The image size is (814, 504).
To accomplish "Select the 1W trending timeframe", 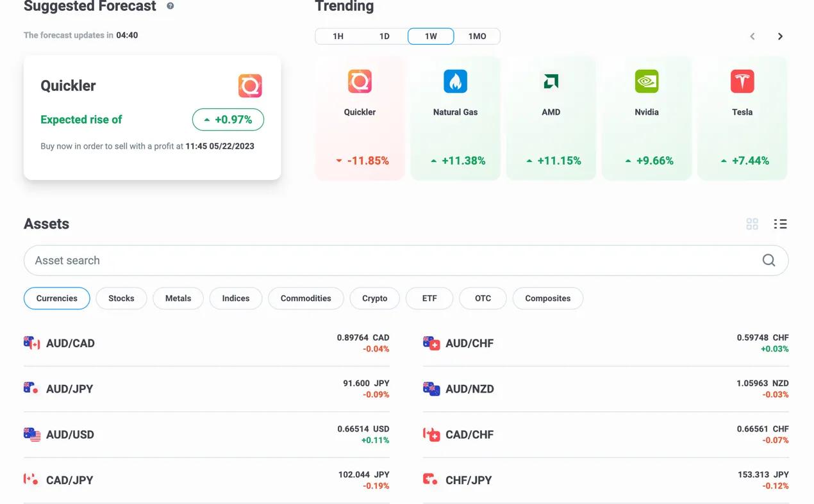I will pyautogui.click(x=431, y=37).
